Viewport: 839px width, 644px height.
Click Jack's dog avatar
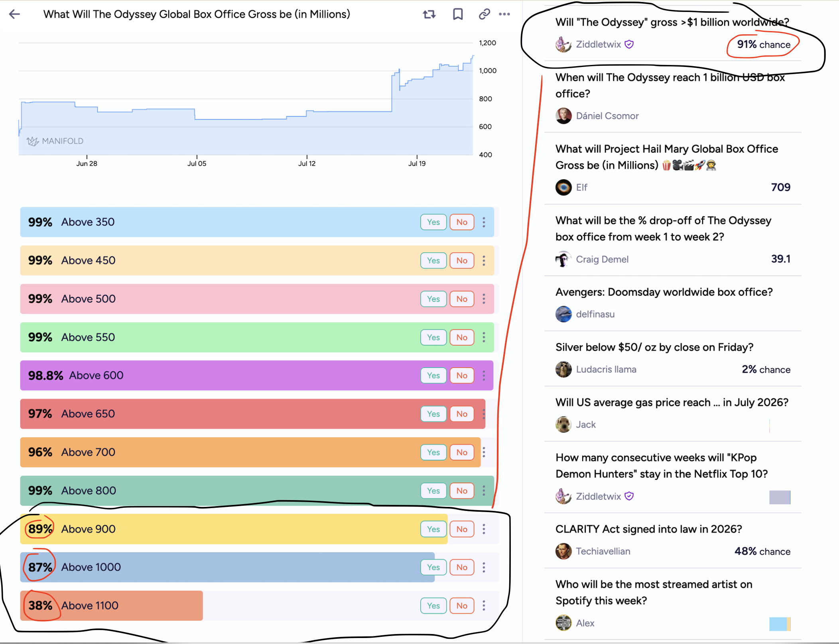pyautogui.click(x=563, y=424)
